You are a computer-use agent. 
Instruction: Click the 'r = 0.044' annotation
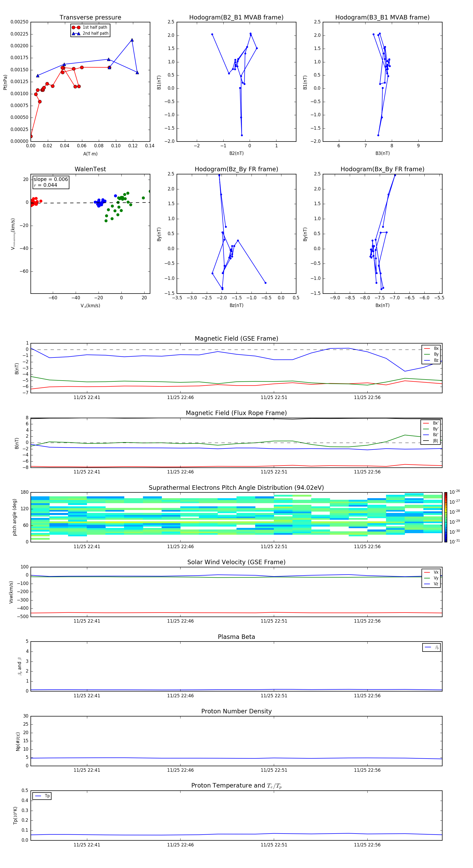point(45,185)
